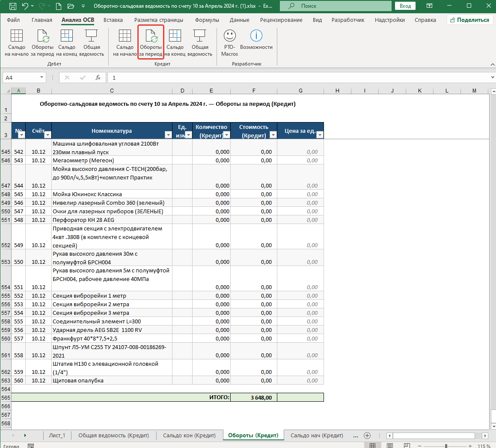Viewport: 496px width, 448px height.
Task: Click the Undo arrow icon
Action: [25, 6]
